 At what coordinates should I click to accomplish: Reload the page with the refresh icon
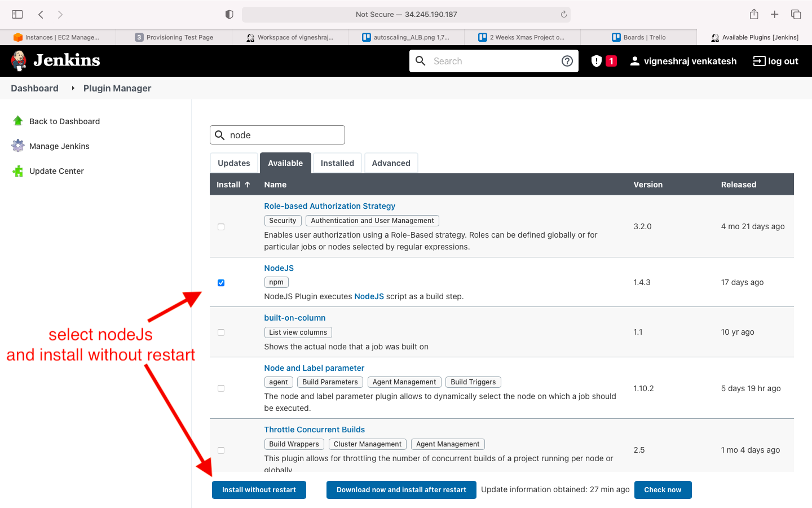point(563,14)
